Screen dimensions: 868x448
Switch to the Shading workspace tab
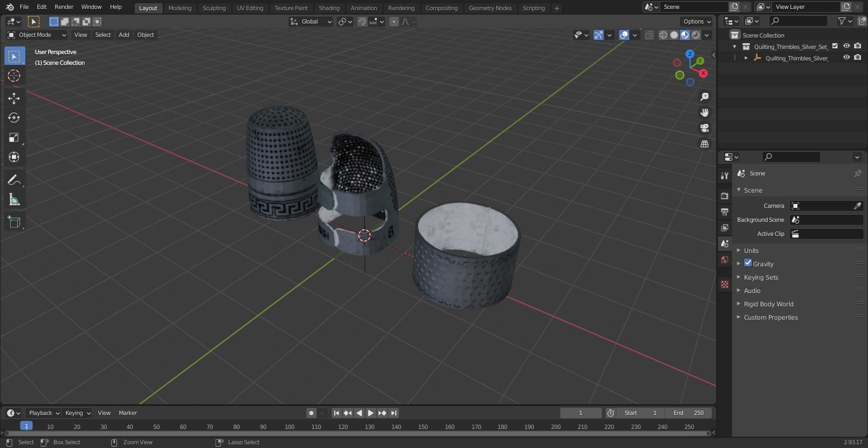pyautogui.click(x=329, y=8)
